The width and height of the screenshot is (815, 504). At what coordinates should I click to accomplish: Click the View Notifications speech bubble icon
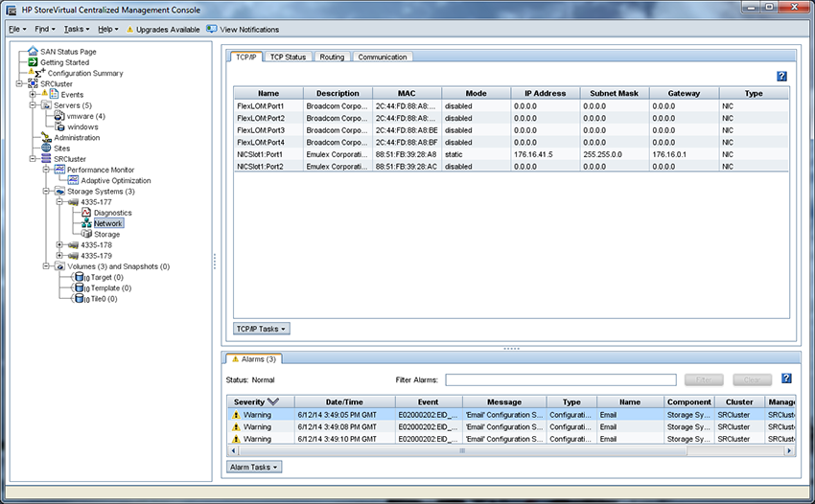[x=211, y=29]
